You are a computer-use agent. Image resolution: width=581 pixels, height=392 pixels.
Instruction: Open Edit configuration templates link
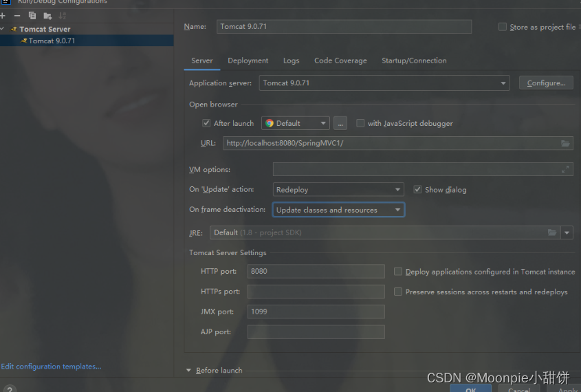click(51, 367)
